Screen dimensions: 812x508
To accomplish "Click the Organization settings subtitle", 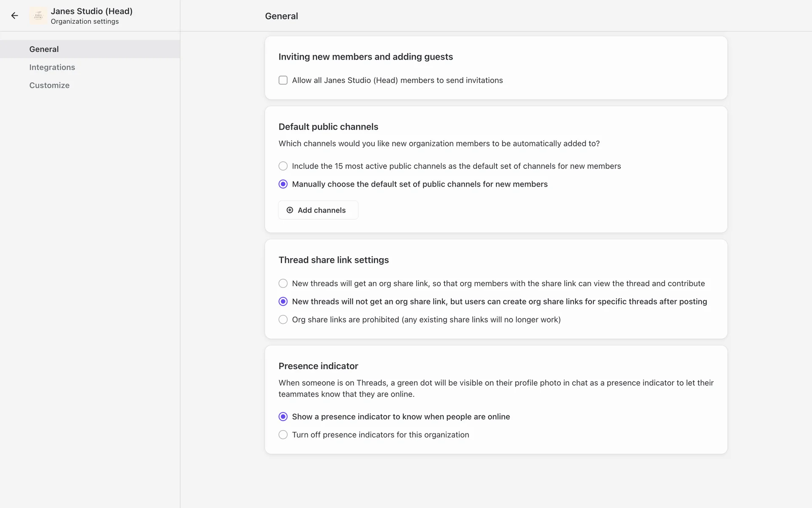I will 85,22.
